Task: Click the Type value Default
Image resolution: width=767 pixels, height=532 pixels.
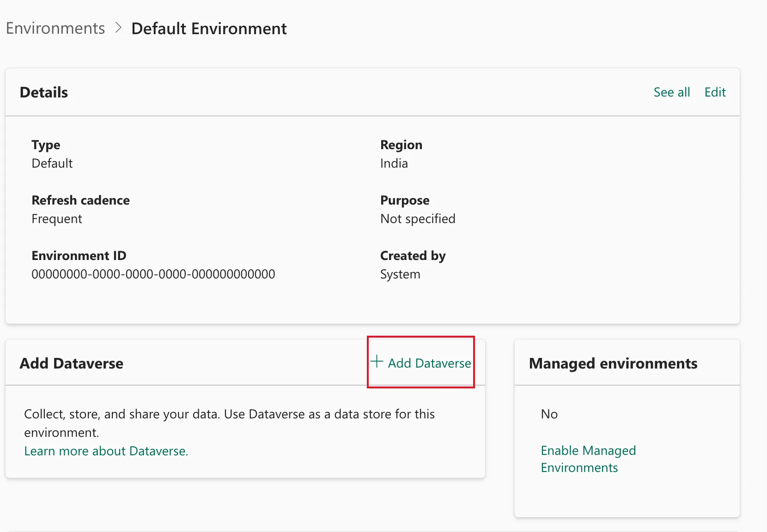Action: 52,163
